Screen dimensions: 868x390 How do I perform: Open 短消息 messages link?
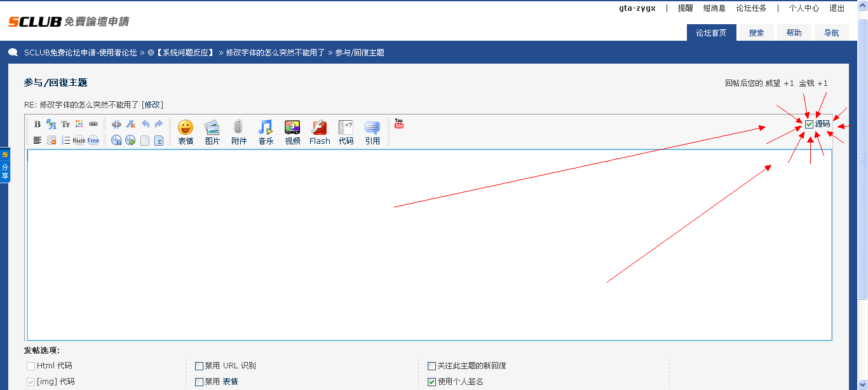[714, 8]
